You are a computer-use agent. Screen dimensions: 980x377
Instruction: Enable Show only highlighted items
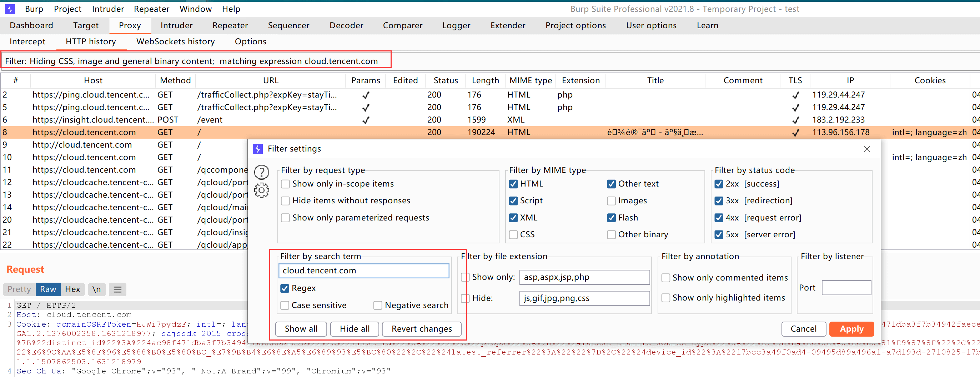pyautogui.click(x=666, y=298)
